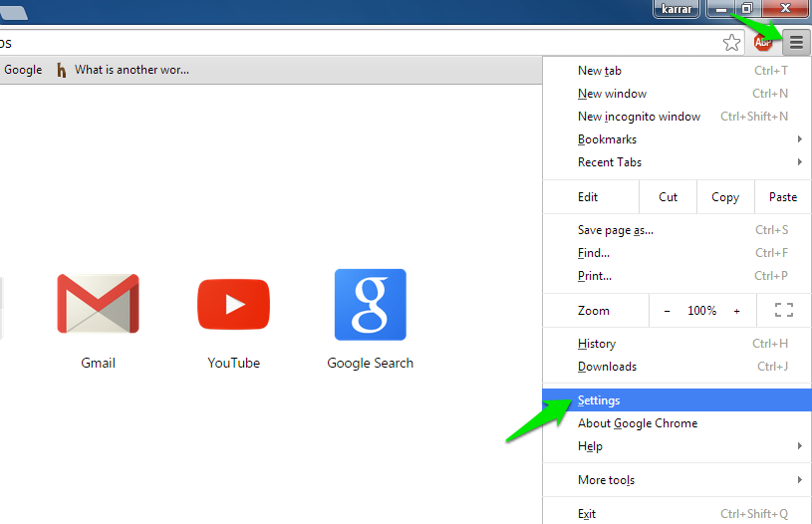
Task: Restore down the Chrome window
Action: click(747, 9)
